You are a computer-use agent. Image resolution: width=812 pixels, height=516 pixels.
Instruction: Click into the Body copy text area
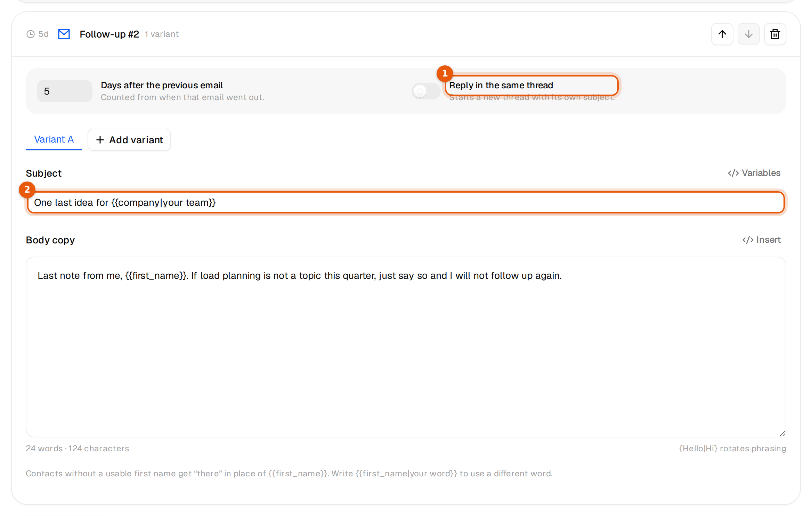406,347
